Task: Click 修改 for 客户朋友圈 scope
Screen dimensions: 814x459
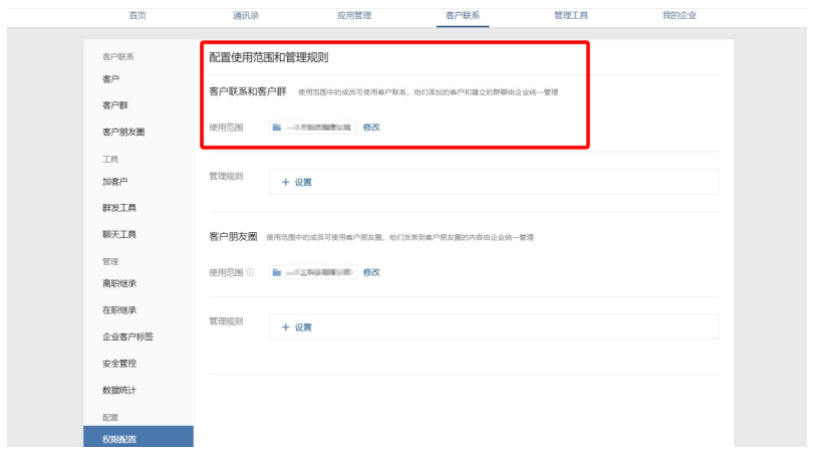Action: pos(371,272)
